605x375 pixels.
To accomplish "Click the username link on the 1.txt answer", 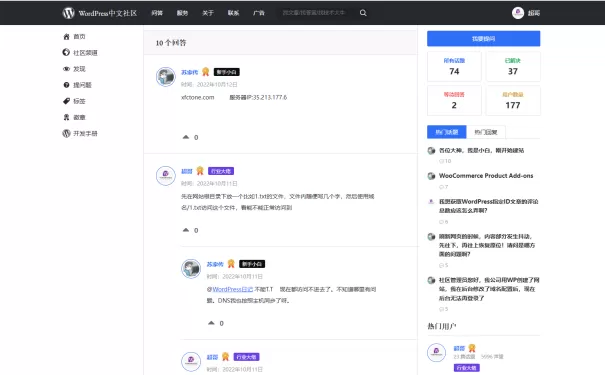I will pyautogui.click(x=187, y=171).
